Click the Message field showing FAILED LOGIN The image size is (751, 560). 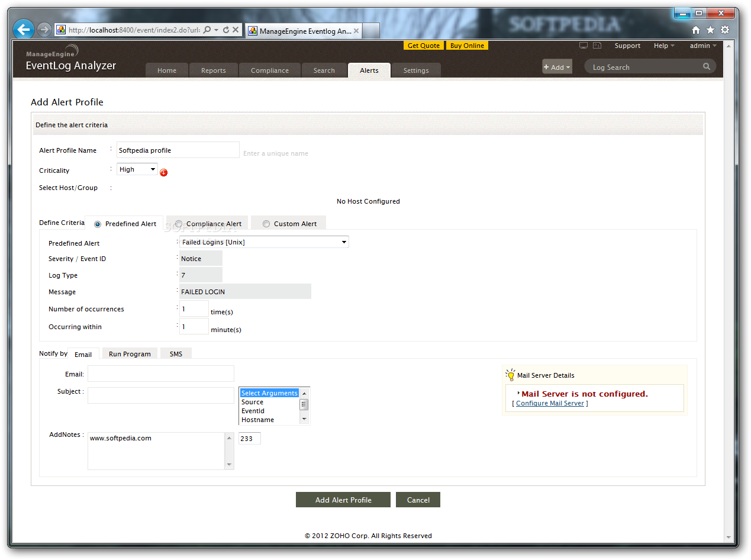(245, 292)
